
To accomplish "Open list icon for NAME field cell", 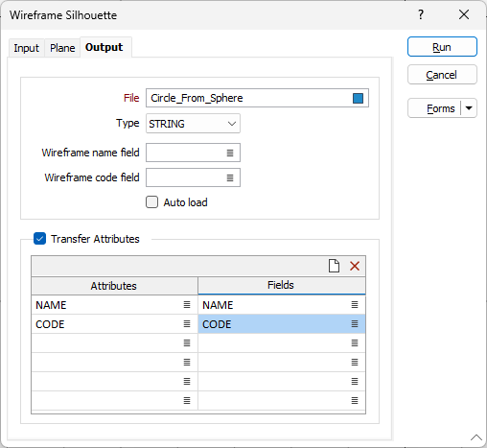I will click(355, 305).
